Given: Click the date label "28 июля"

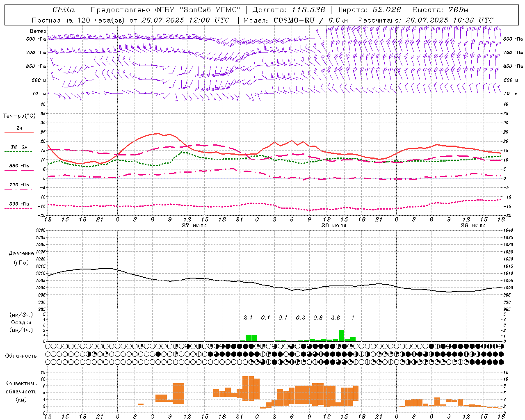Looking at the screenshot, I should [334, 226].
